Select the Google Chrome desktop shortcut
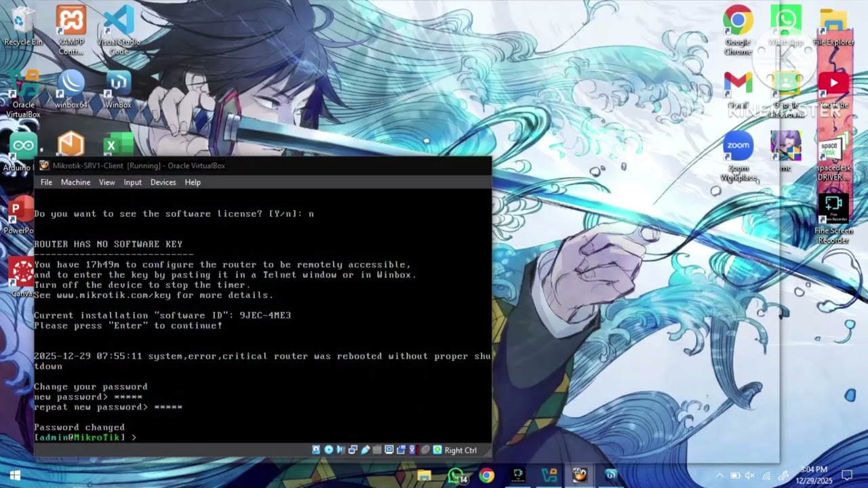The image size is (868, 488). (x=738, y=30)
